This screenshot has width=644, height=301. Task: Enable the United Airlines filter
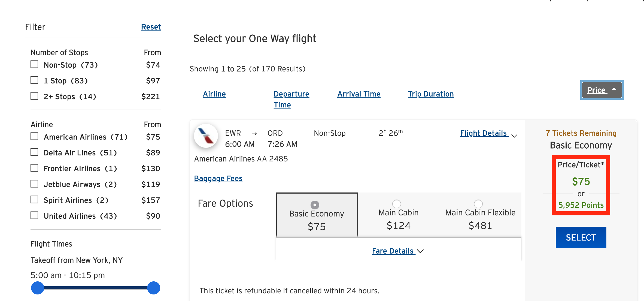[x=34, y=216]
